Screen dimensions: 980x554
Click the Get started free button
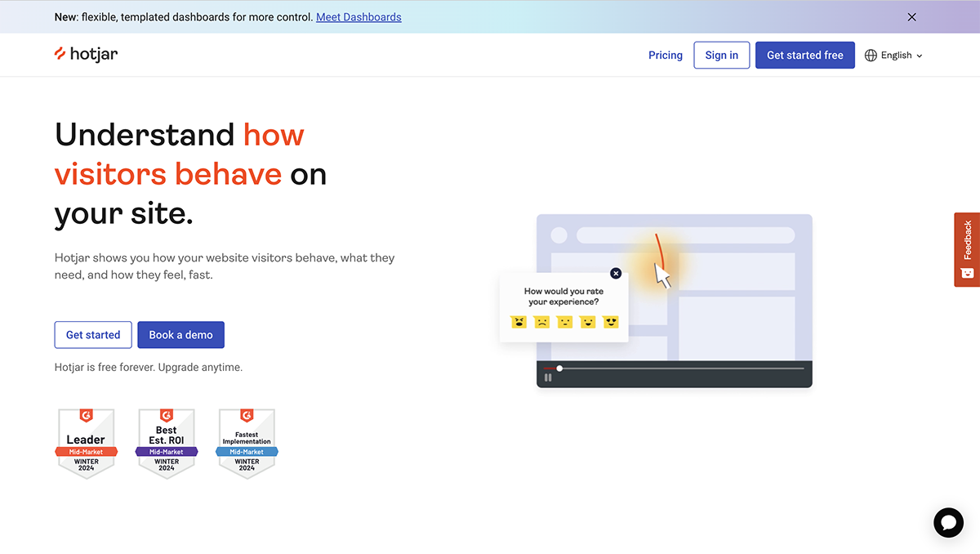click(x=805, y=55)
